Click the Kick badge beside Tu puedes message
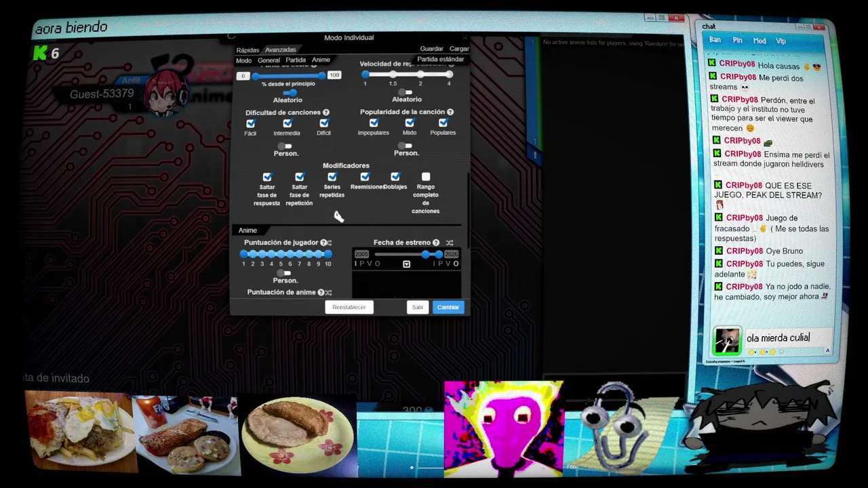 (719, 264)
